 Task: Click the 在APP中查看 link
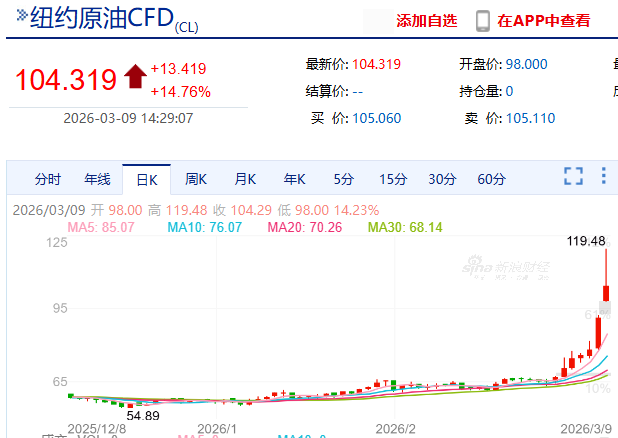tap(543, 21)
